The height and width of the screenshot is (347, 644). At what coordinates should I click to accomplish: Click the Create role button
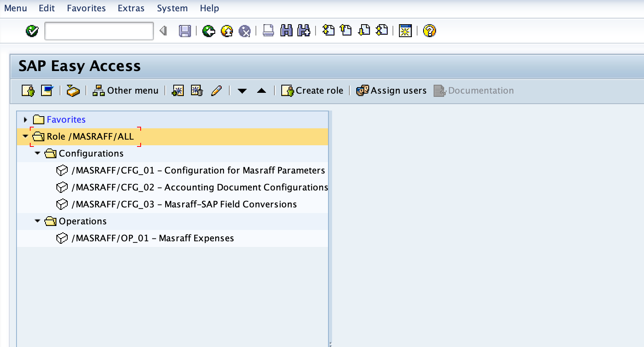[x=312, y=91]
